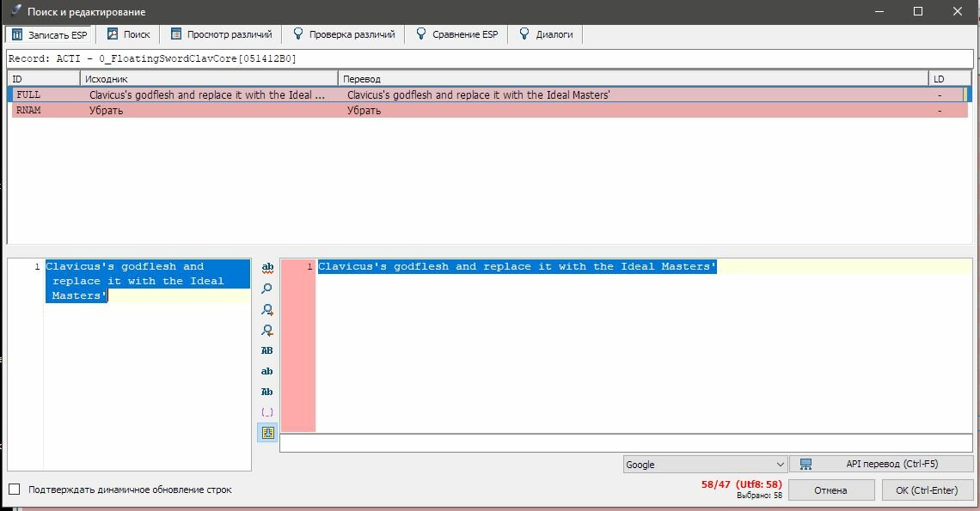Click the magnifier search icon
Viewport: 980px width, 511px height.
pos(266,289)
